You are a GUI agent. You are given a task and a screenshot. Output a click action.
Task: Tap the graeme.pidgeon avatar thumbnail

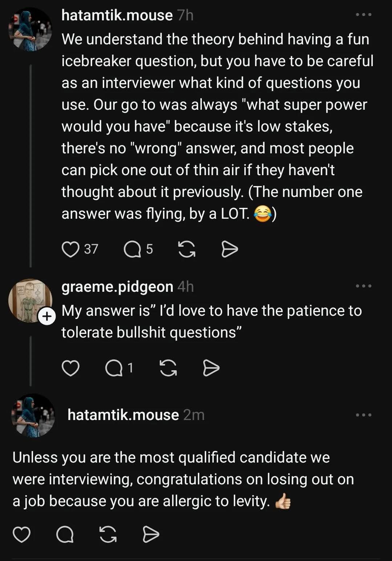tap(29, 300)
